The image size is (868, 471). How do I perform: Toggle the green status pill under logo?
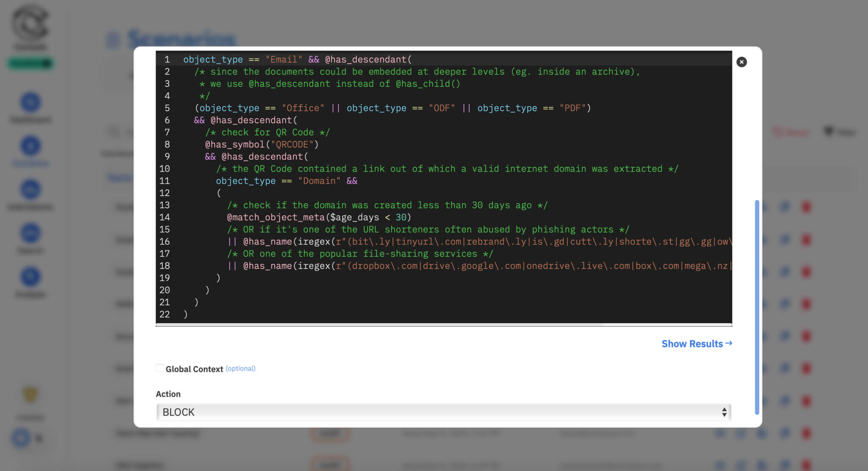pos(30,64)
